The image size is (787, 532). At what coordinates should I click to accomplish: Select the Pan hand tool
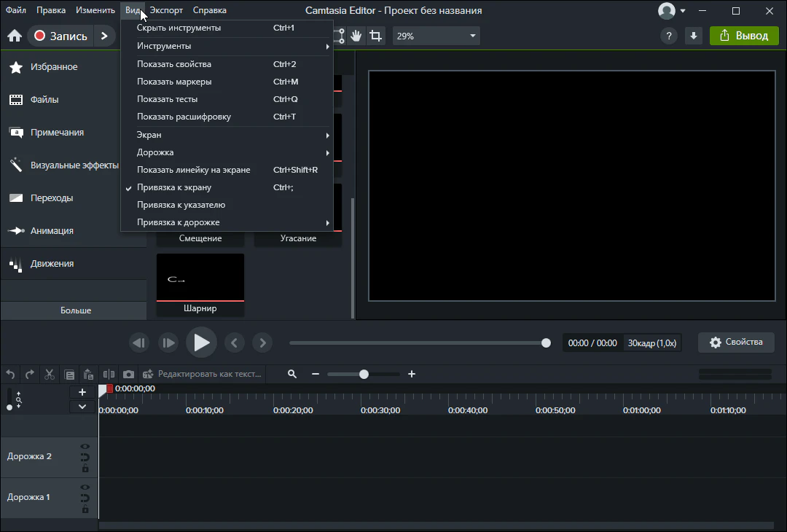[356, 36]
